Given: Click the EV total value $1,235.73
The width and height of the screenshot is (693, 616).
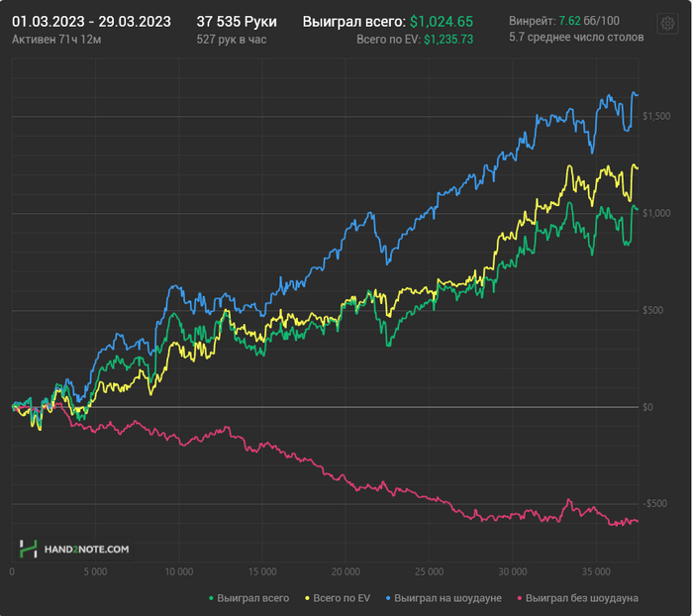Looking at the screenshot, I should 448,40.
